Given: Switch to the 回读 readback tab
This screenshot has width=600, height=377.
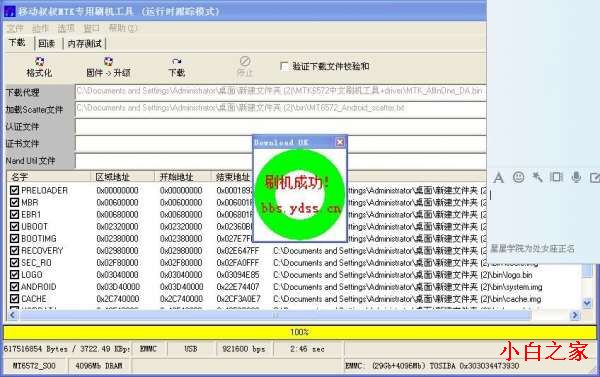Looking at the screenshot, I should (x=47, y=44).
